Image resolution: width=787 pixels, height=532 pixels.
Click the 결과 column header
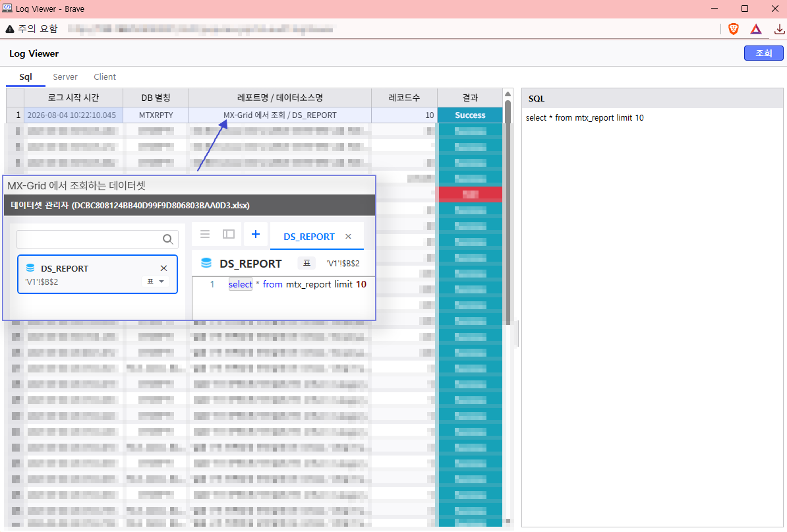(470, 98)
